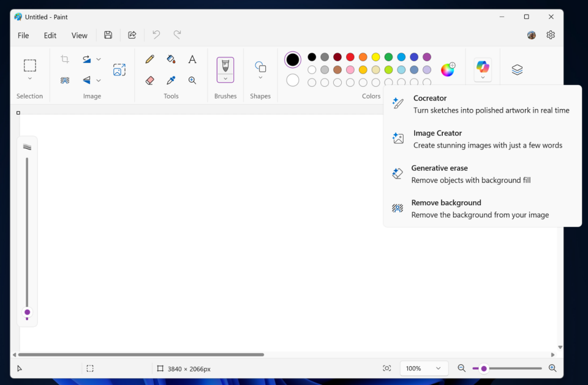The width and height of the screenshot is (588, 385).
Task: Click the Save icon
Action: tap(108, 35)
